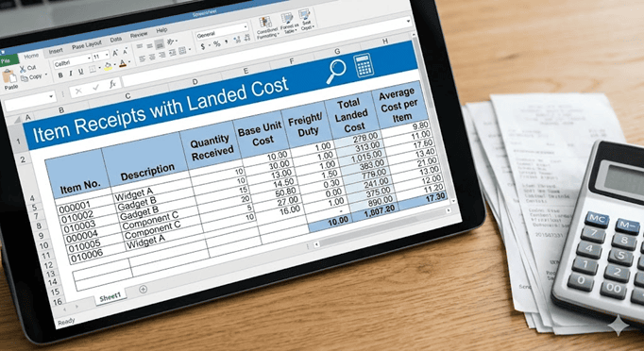Switch to the Review tab

pyautogui.click(x=139, y=35)
